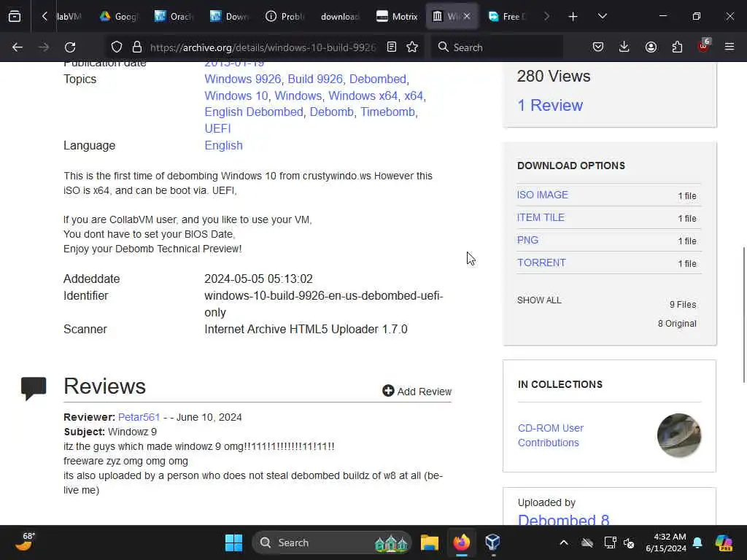Open the Downloads panel

coord(624,47)
